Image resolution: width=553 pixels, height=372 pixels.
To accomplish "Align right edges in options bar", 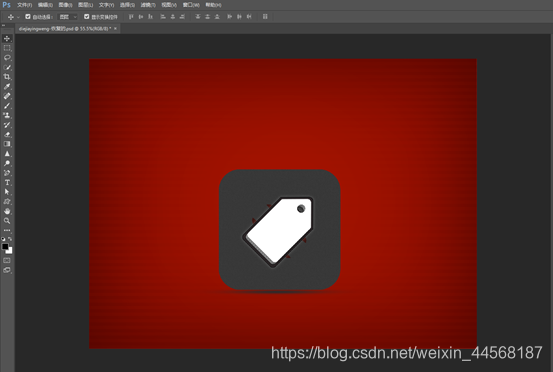I will (182, 17).
